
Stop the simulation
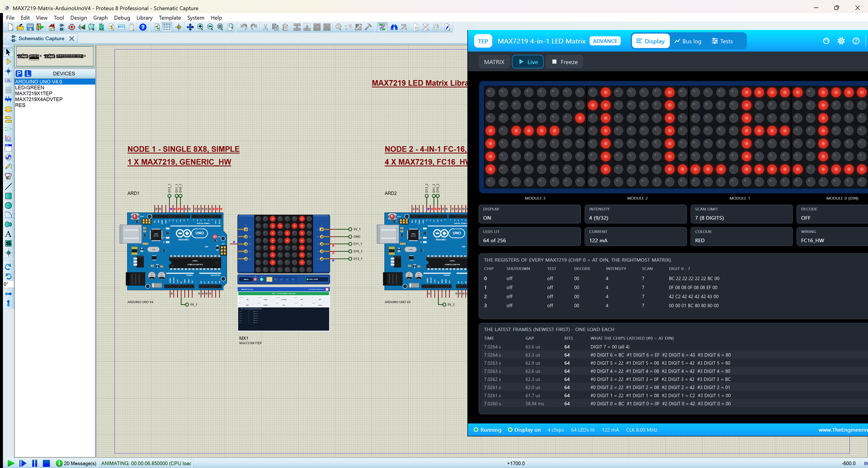tap(46, 463)
